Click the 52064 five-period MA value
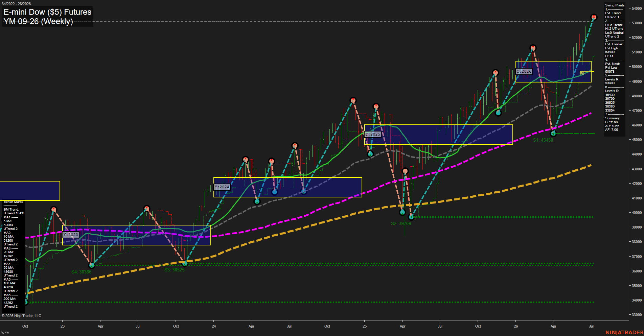The image size is (644, 336). 8,225
